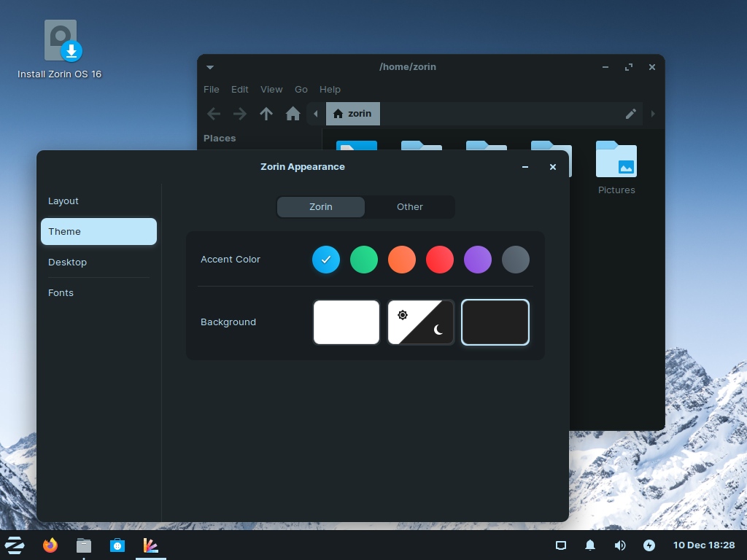Image resolution: width=747 pixels, height=560 pixels.
Task: Maximize the /home/zorin file window
Action: pyautogui.click(x=629, y=67)
